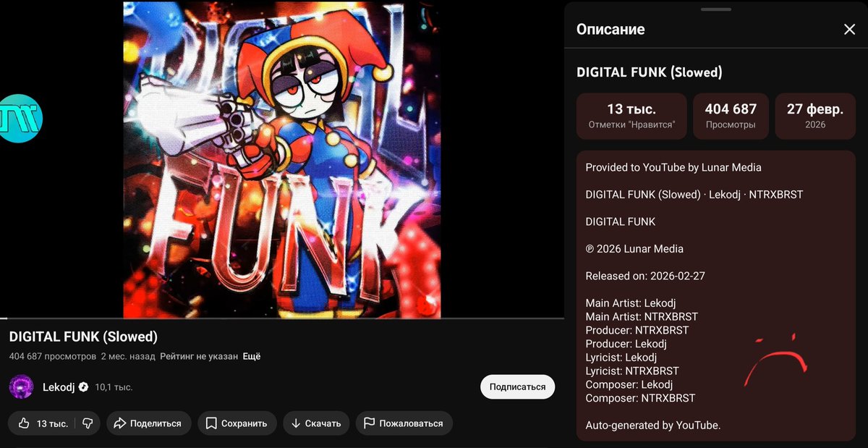Select the 404 687 Просмотры stat card
Image resolution: width=868 pixels, height=448 pixels.
pos(731,116)
